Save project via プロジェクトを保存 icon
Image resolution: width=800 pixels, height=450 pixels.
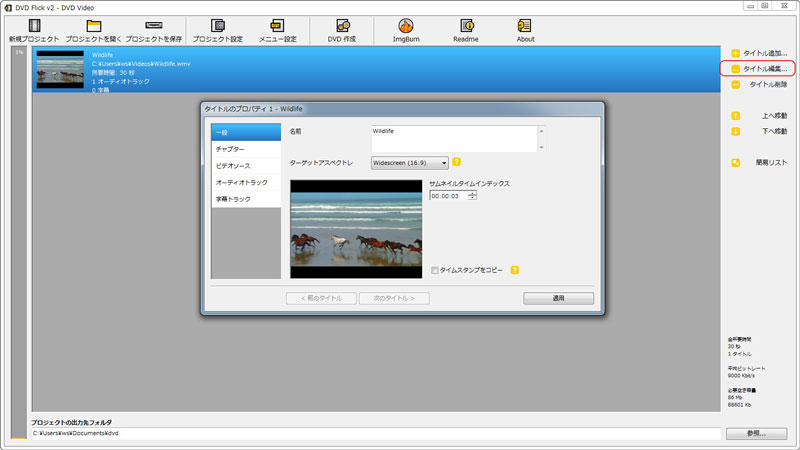coord(153,25)
